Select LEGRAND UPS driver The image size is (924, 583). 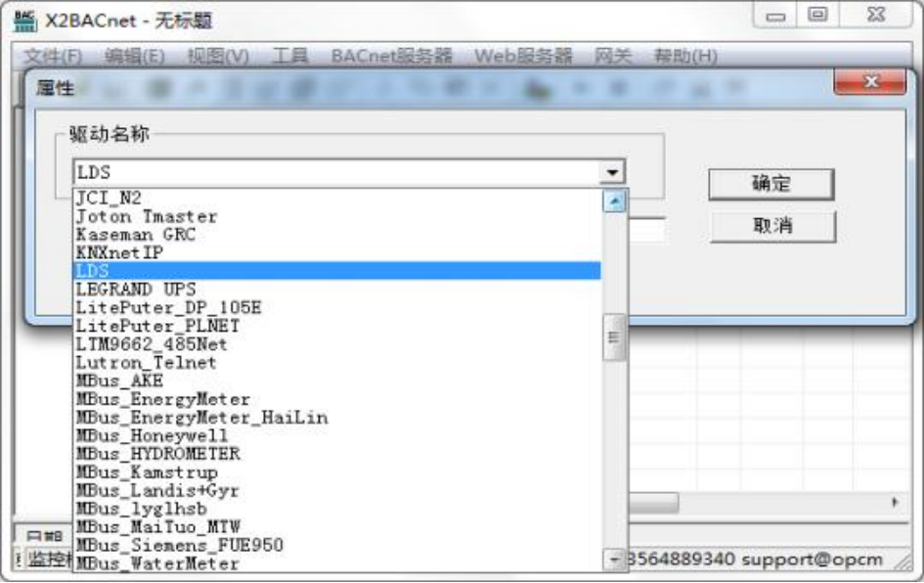[x=337, y=289]
